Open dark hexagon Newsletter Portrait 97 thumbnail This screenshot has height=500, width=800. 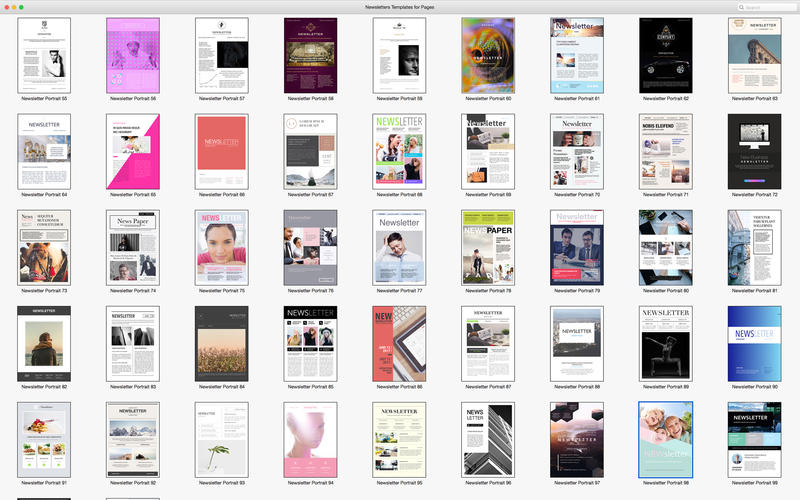point(577,439)
